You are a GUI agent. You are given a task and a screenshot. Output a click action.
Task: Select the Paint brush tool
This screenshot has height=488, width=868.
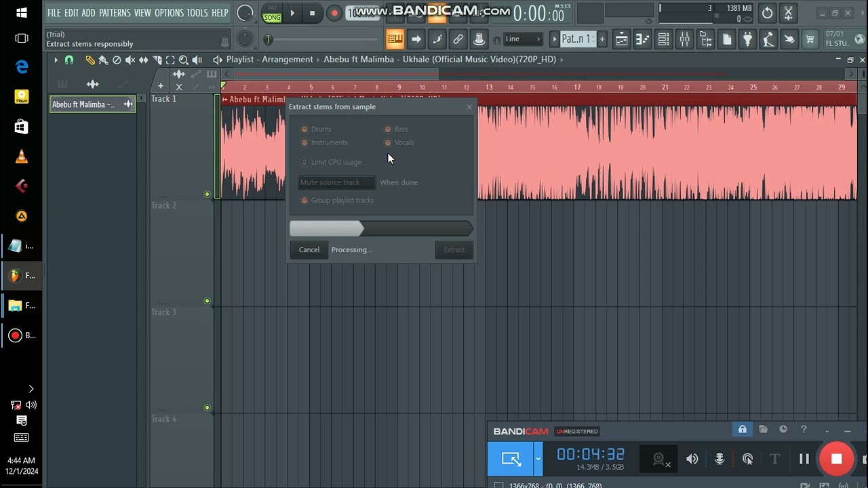pos(103,60)
